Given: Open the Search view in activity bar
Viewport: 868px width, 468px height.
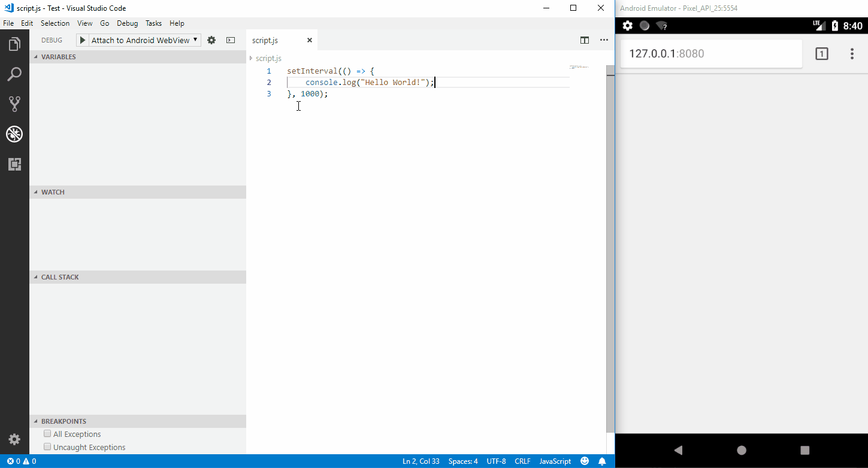Looking at the screenshot, I should point(14,74).
